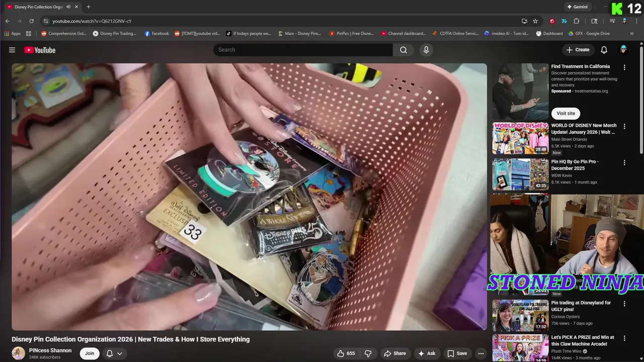
Task: Open the Comprehensive Gol... bookmark
Action: tap(64, 34)
